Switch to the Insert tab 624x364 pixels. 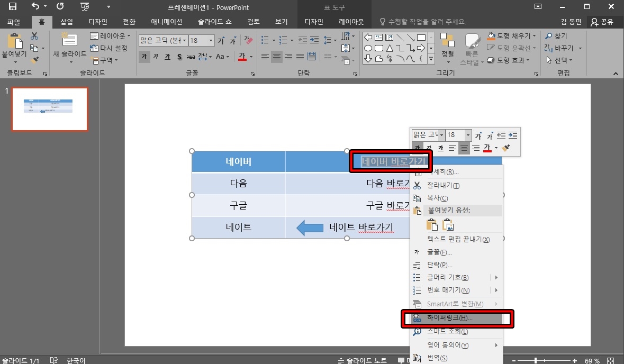click(x=67, y=22)
